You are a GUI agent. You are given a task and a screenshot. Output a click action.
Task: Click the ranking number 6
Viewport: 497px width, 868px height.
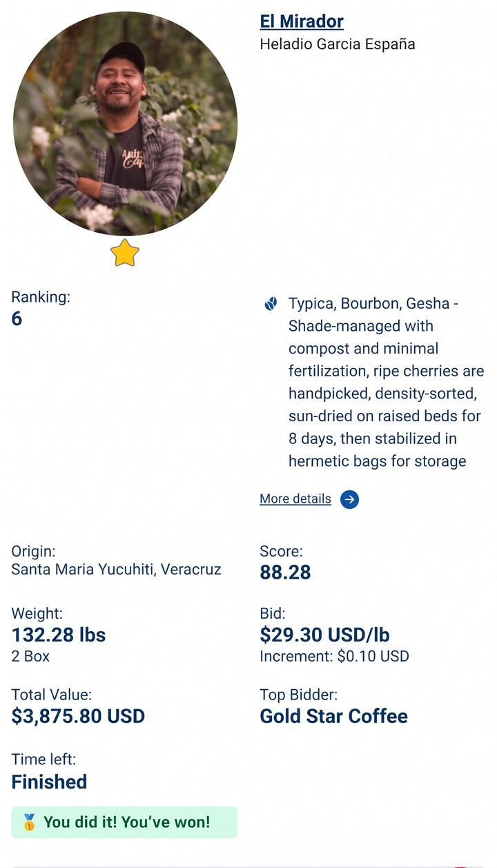[17, 318]
